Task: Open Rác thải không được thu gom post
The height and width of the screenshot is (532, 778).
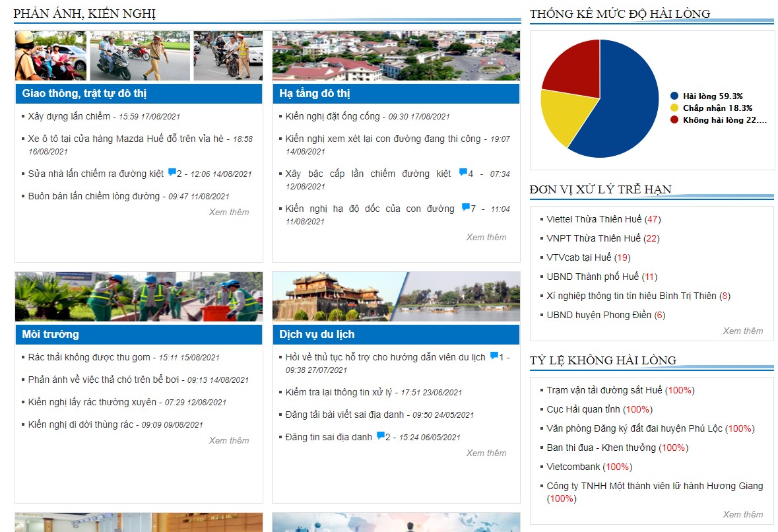Action: [x=89, y=357]
